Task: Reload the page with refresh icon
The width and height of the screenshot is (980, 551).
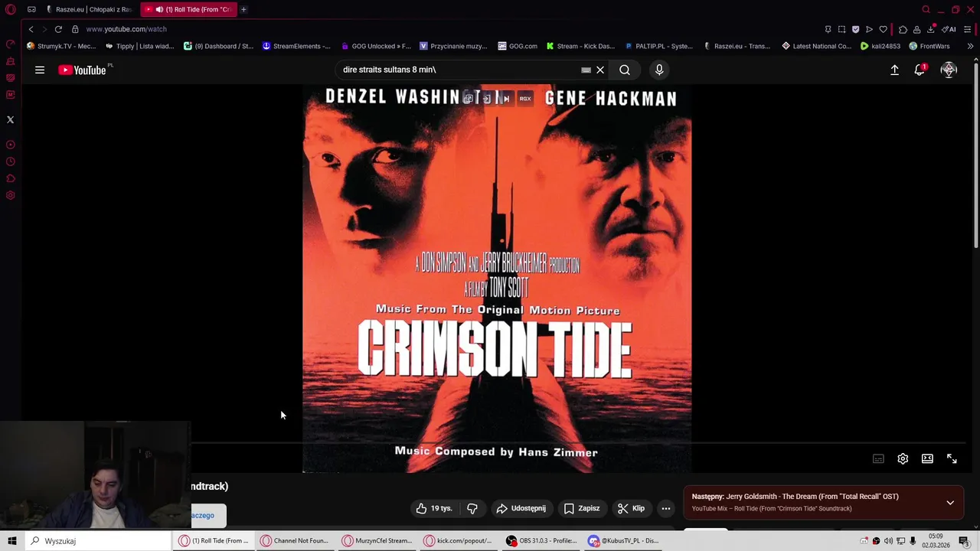Action: pyautogui.click(x=58, y=29)
